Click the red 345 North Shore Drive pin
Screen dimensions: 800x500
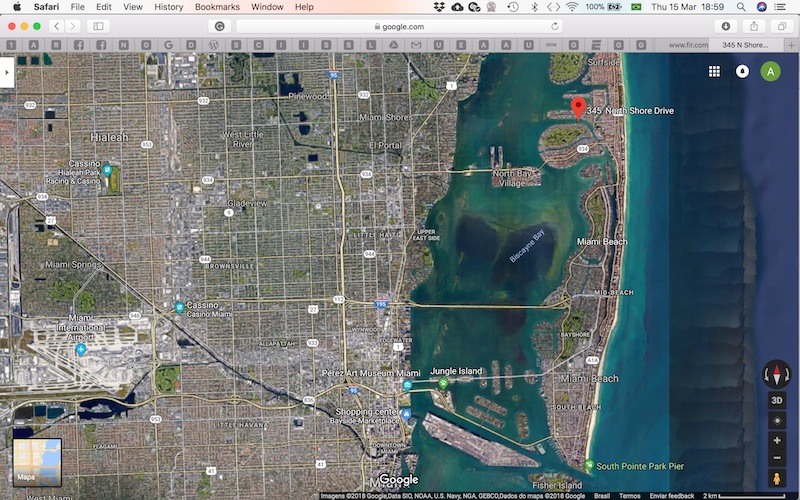[x=577, y=108]
